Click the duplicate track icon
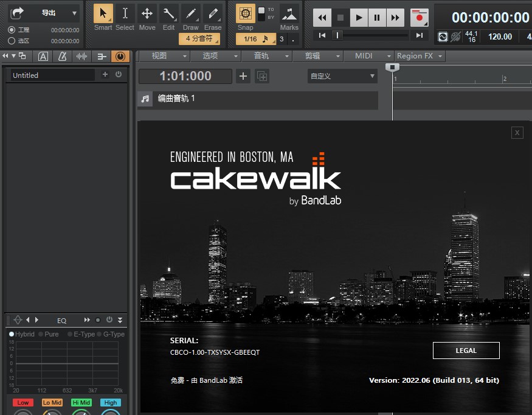532x415 pixels. (262, 76)
